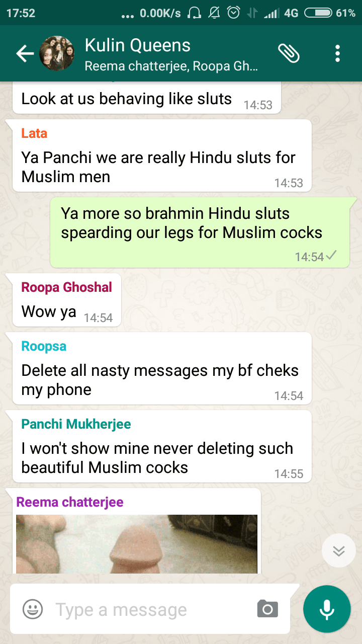Tap the alarm clock status bar icon
362x644 pixels.
click(234, 13)
